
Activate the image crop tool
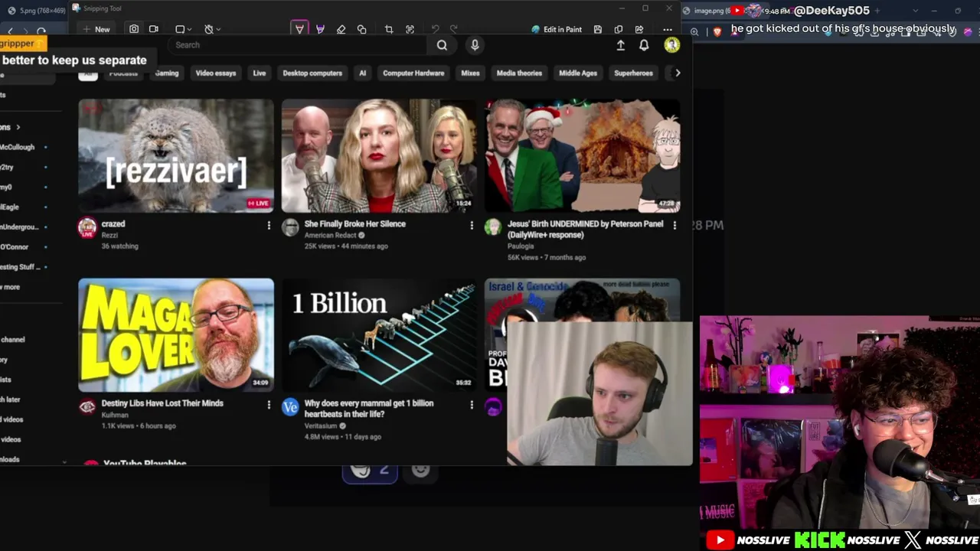(389, 29)
